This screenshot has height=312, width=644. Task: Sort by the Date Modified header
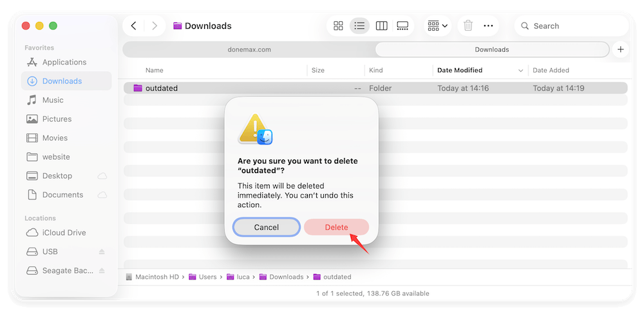pos(460,70)
